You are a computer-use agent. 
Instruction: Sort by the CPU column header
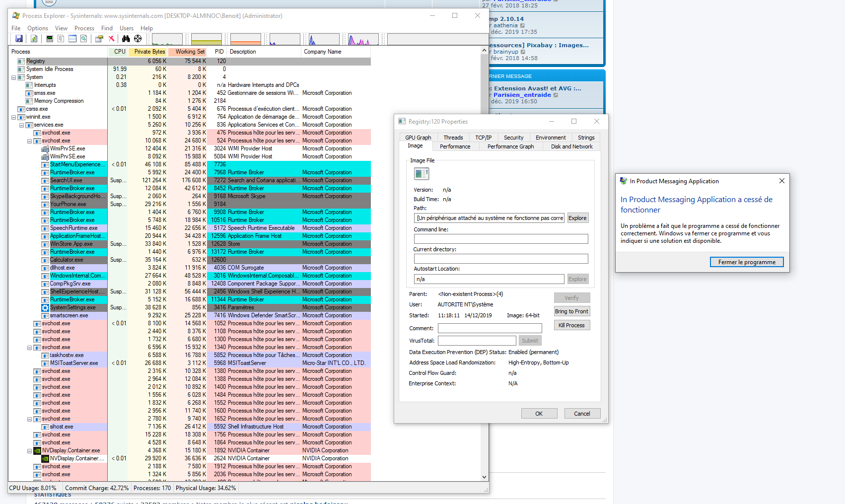118,52
